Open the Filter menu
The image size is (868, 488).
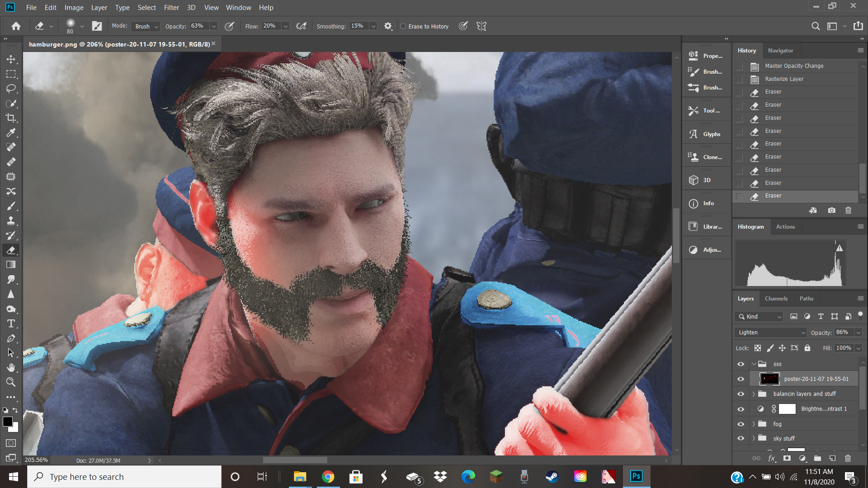tap(171, 8)
